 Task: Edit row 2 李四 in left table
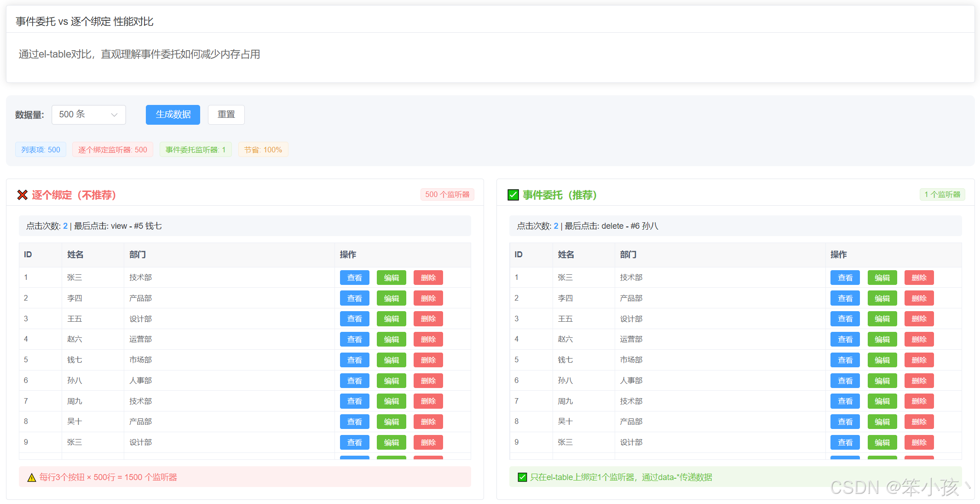click(392, 298)
